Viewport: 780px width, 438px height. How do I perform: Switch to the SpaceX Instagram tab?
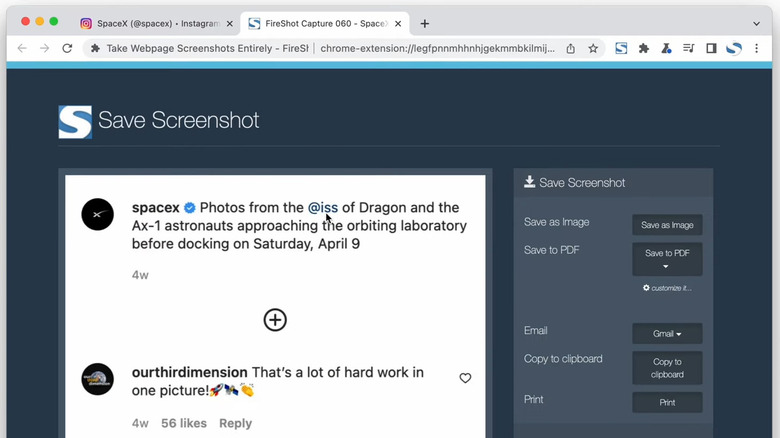pyautogui.click(x=155, y=23)
